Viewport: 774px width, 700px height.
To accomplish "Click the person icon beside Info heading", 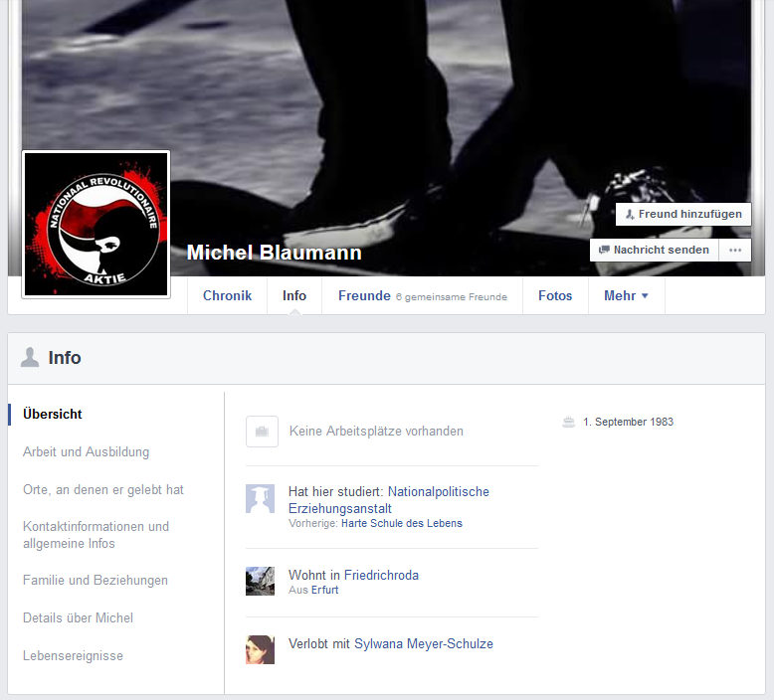I will tap(31, 358).
